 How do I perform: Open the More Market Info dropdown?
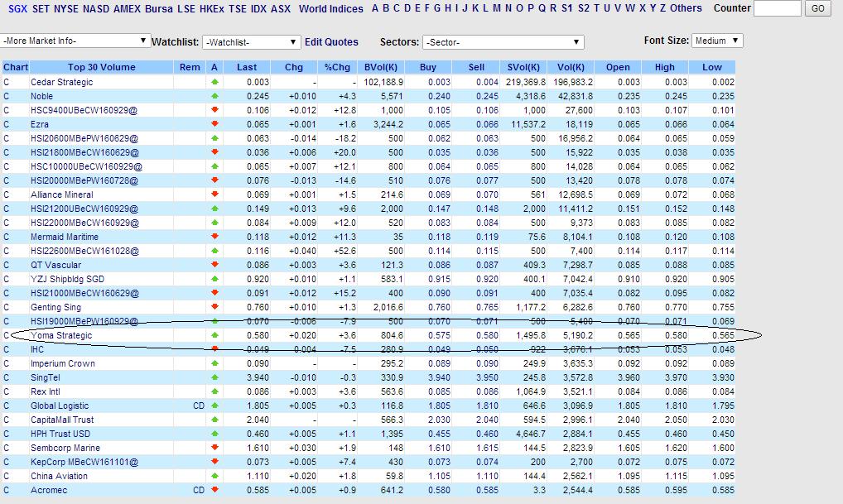[75, 41]
